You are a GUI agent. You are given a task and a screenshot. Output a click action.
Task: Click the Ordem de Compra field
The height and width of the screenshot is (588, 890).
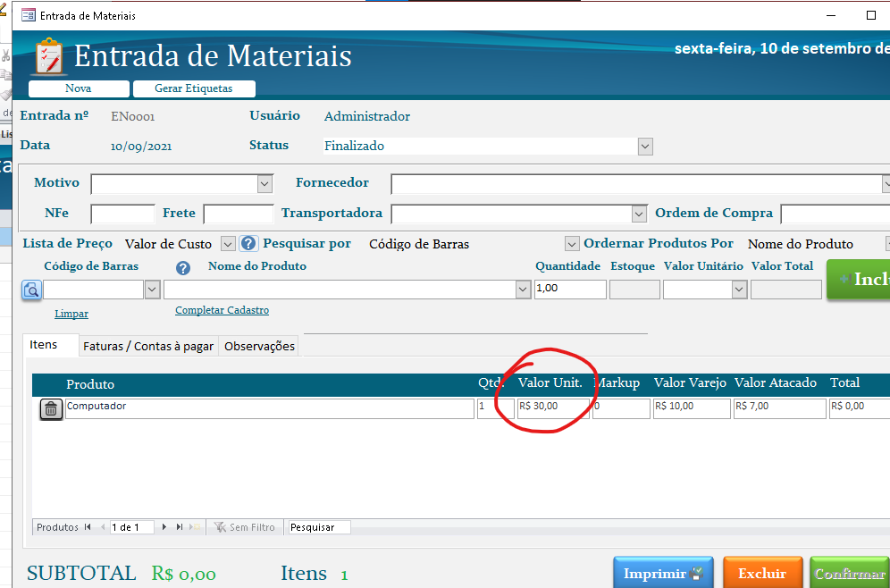tap(835, 214)
